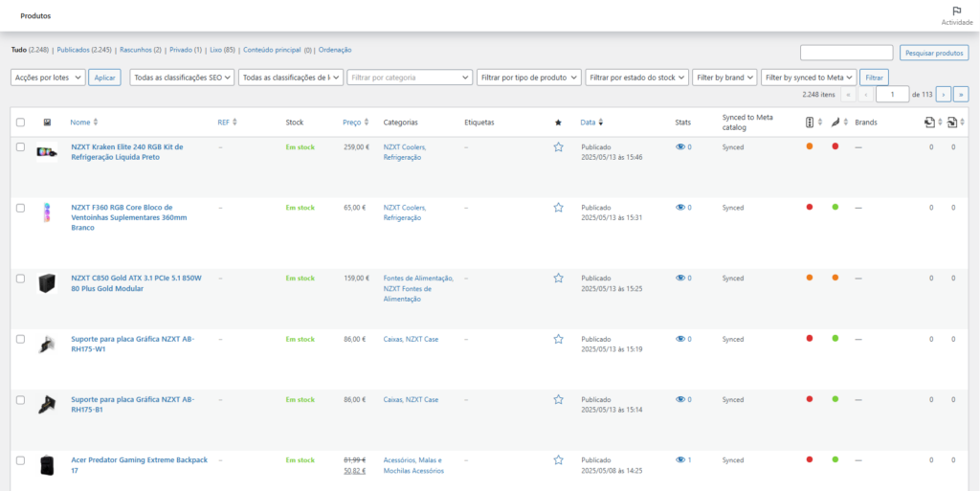Star the Suporte NZXT AB-RH175-W1 product
Image resolution: width=980 pixels, height=491 pixels.
tap(558, 339)
